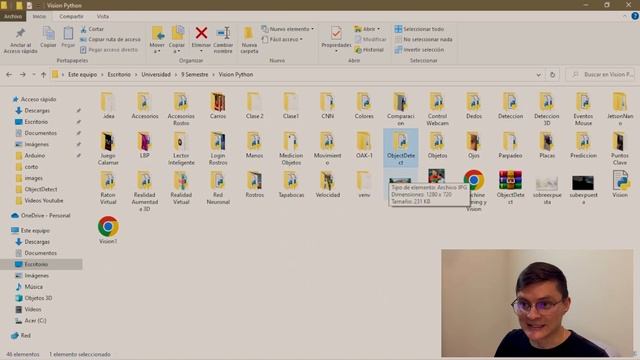The image size is (640, 360).
Task: Select Universidad in the breadcrumb path
Action: tap(156, 75)
